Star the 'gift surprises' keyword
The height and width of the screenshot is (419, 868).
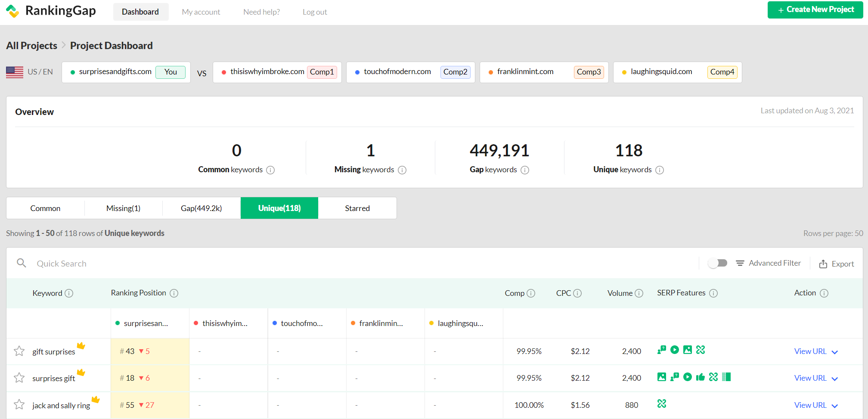[19, 351]
